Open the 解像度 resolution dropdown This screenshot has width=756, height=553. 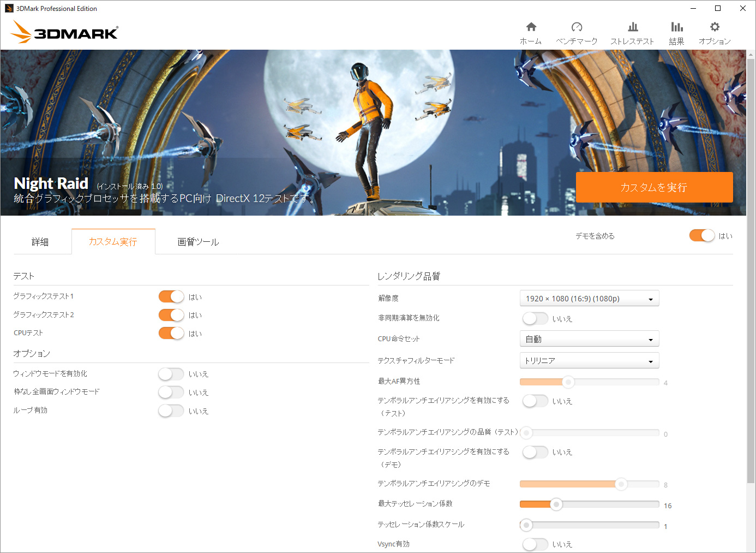click(589, 299)
